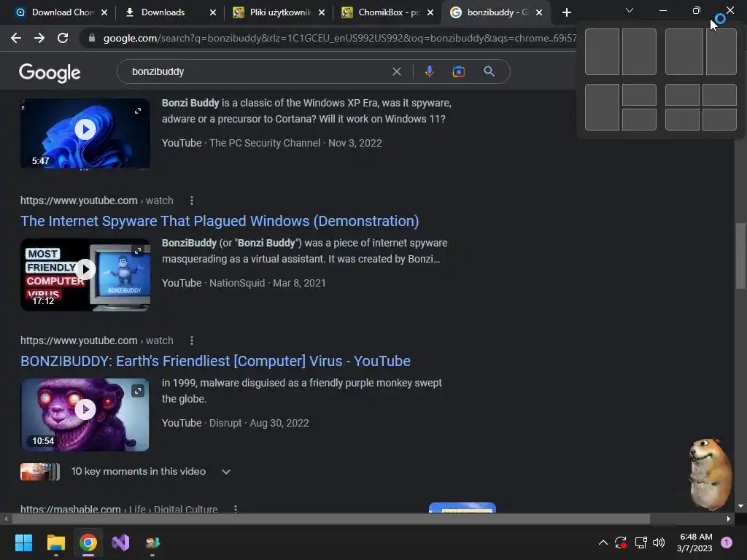
Task: Open BONZIBUDDY Earth's Friendliest Virus link
Action: point(215,361)
